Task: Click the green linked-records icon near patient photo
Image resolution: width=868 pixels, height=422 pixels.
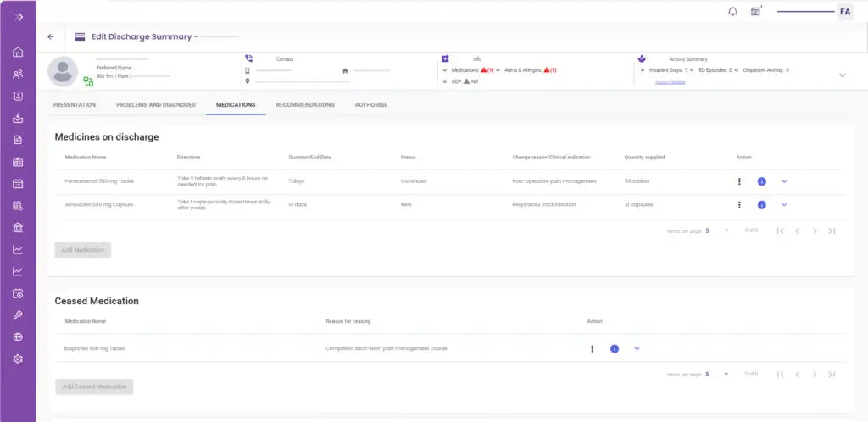Action: [88, 82]
